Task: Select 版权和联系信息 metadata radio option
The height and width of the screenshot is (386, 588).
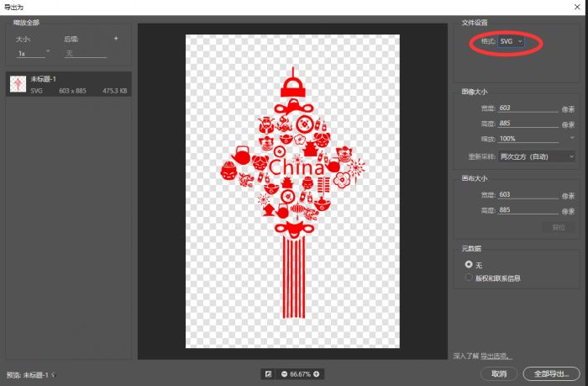Action: (x=469, y=276)
